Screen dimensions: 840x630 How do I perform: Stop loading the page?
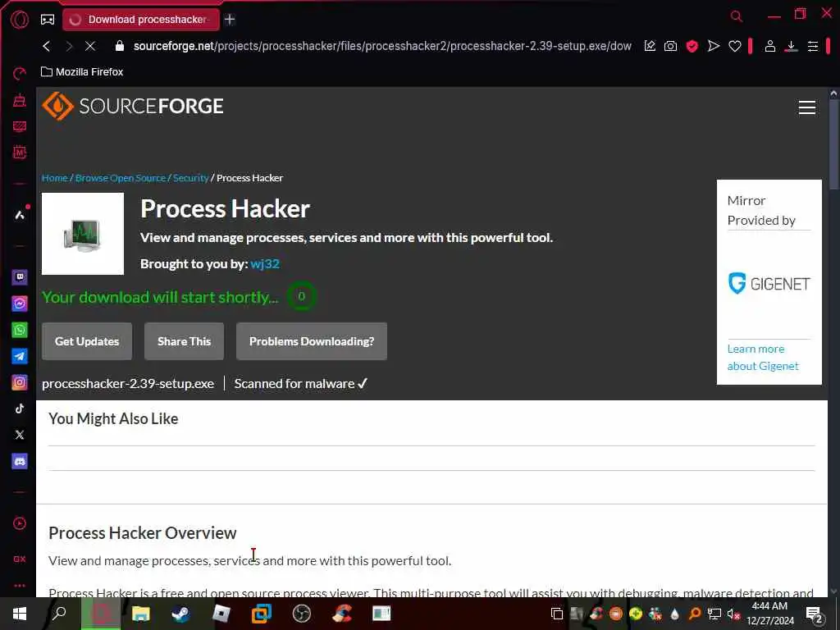(90, 46)
